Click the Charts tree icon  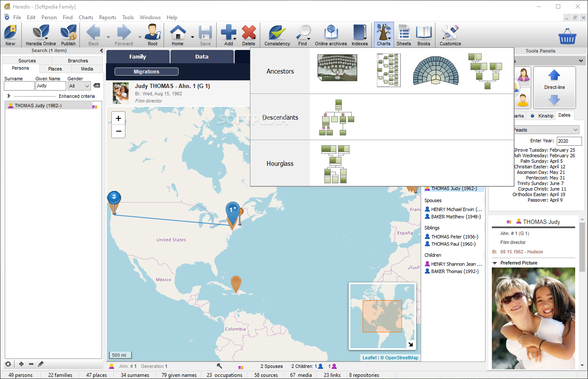click(384, 35)
